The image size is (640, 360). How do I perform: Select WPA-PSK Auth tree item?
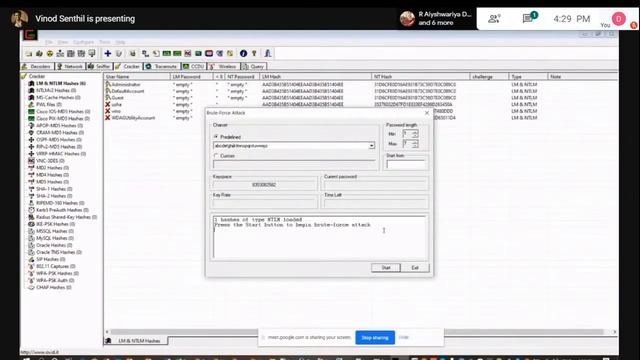[x=55, y=280]
